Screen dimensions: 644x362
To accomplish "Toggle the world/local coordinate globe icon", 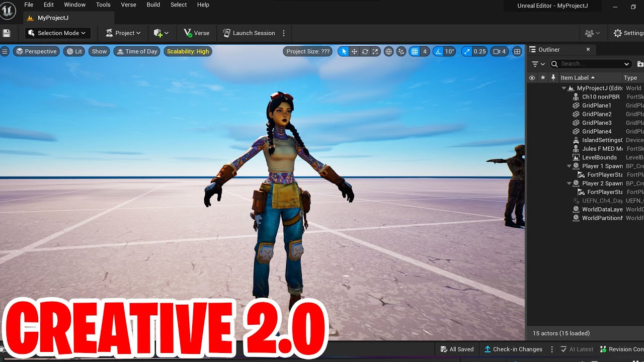I will 388,51.
